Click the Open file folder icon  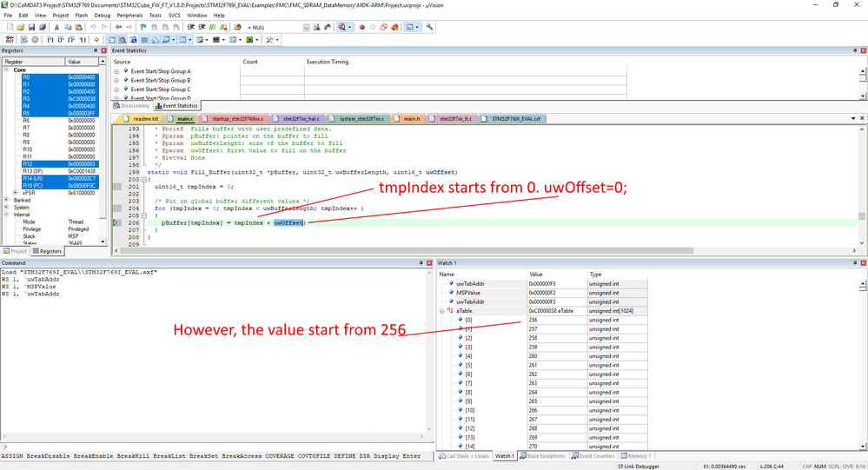coord(21,27)
